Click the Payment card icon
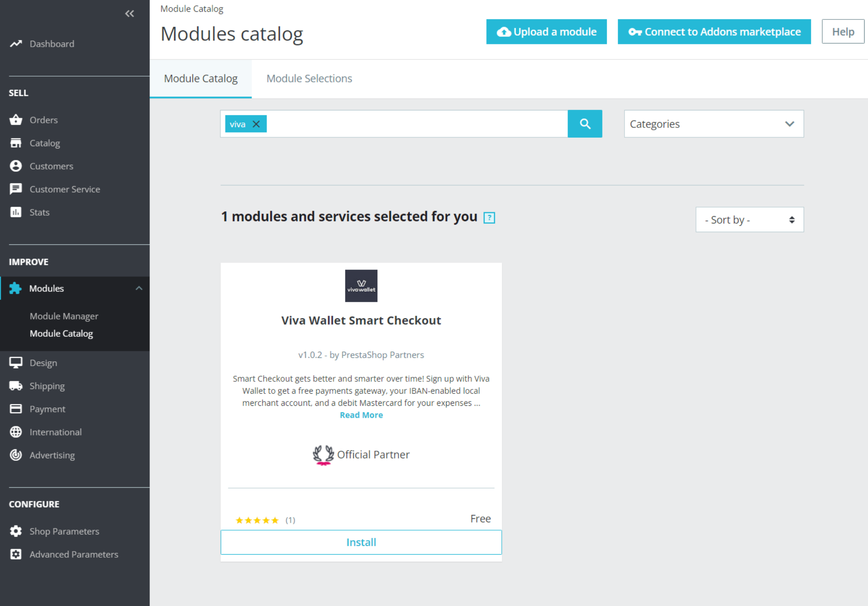This screenshot has height=606, width=868. pos(16,409)
